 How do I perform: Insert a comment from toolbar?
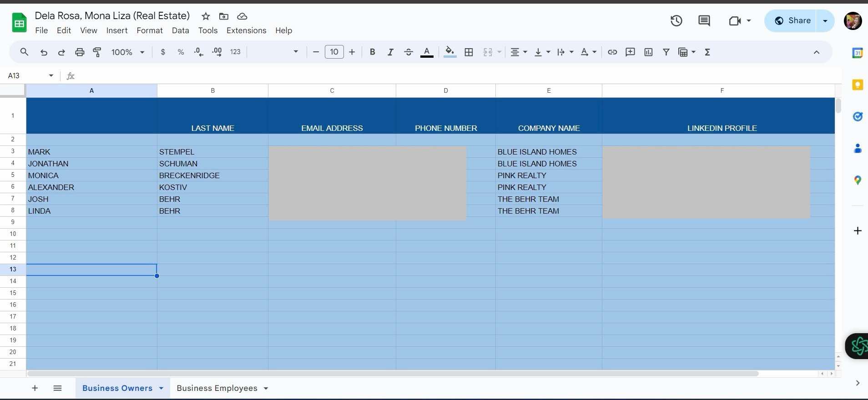point(630,52)
